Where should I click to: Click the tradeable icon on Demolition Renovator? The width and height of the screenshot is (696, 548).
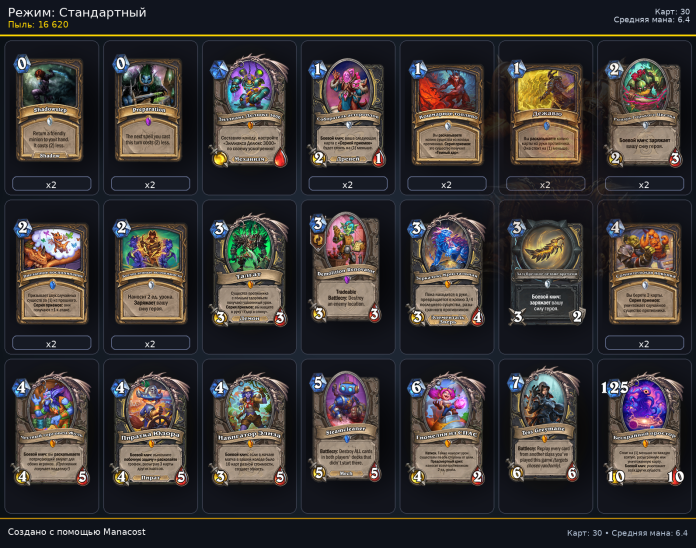point(318,240)
